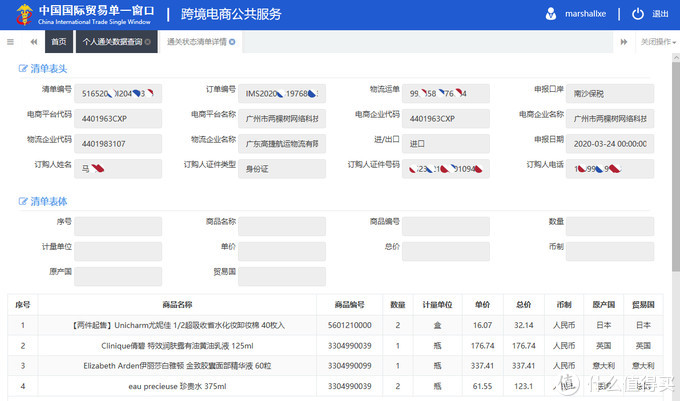Click the empty 计量单位 field in 清单表体
This screenshot has height=401, width=680.
tap(118, 251)
